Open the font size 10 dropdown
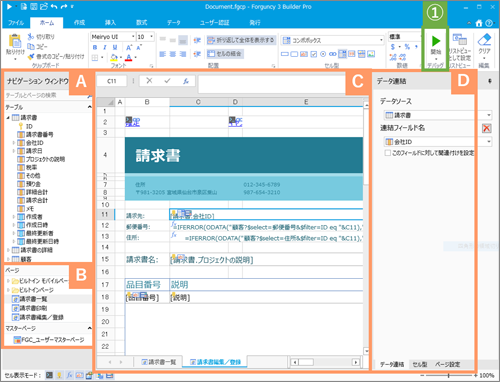 [x=152, y=37]
